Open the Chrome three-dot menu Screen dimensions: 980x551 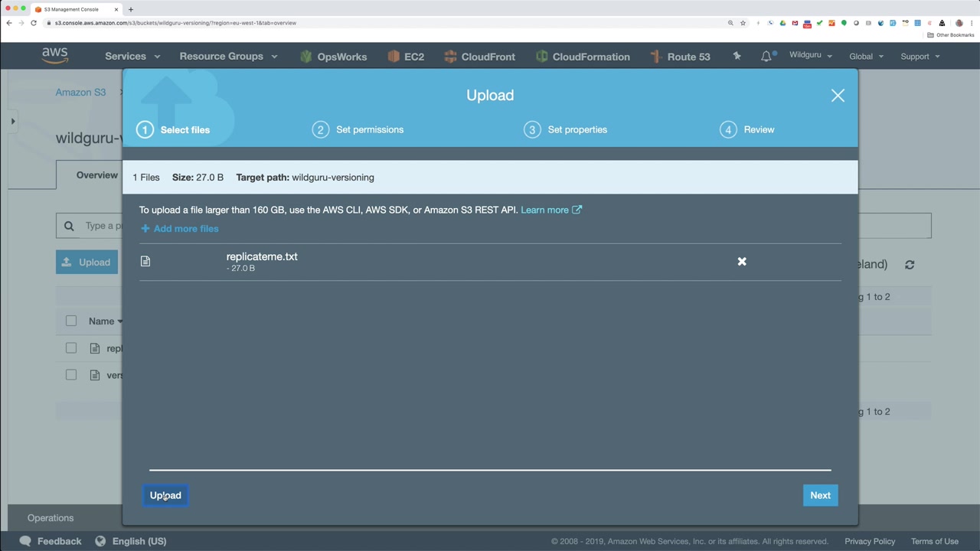pyautogui.click(x=971, y=23)
